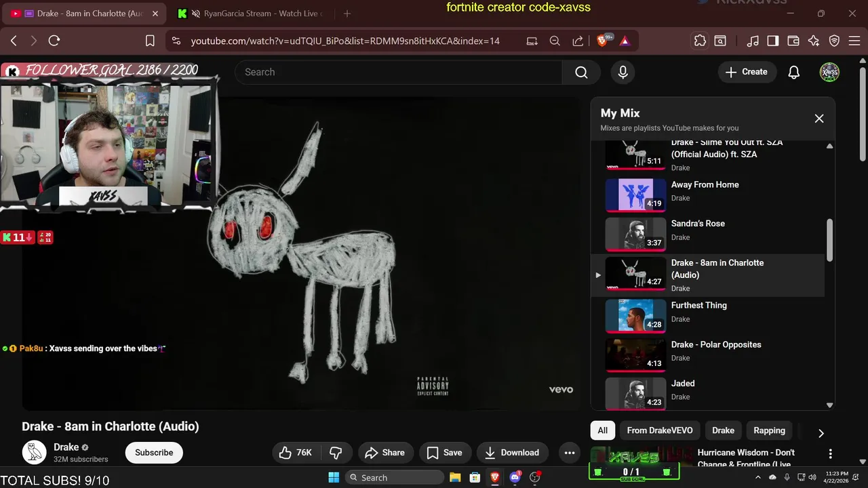Open File Explorer from taskbar
Image resolution: width=868 pixels, height=488 pixels.
pos(455,477)
